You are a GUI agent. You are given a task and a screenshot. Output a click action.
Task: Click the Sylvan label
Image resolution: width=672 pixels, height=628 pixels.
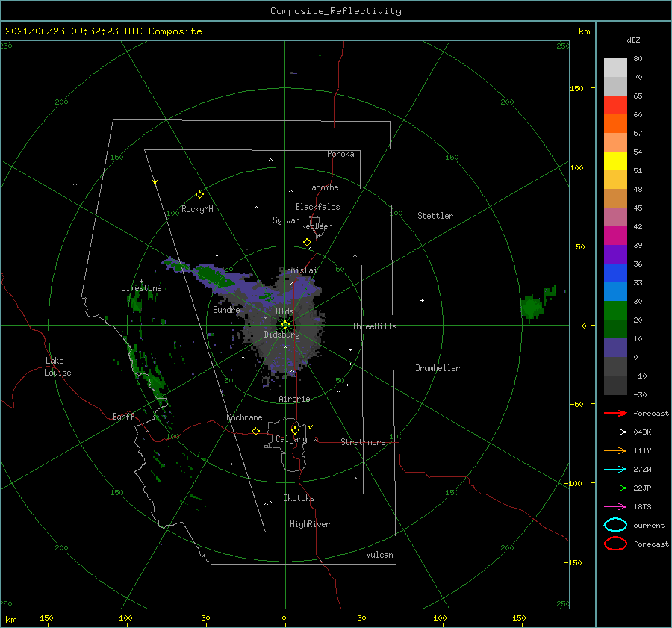(x=286, y=220)
